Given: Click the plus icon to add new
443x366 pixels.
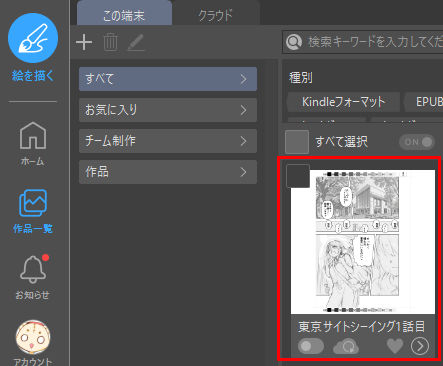Looking at the screenshot, I should tap(84, 42).
